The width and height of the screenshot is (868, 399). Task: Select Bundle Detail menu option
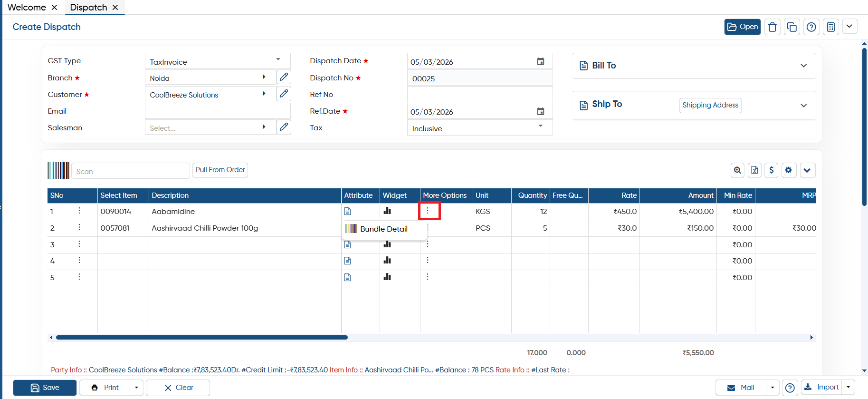(383, 229)
